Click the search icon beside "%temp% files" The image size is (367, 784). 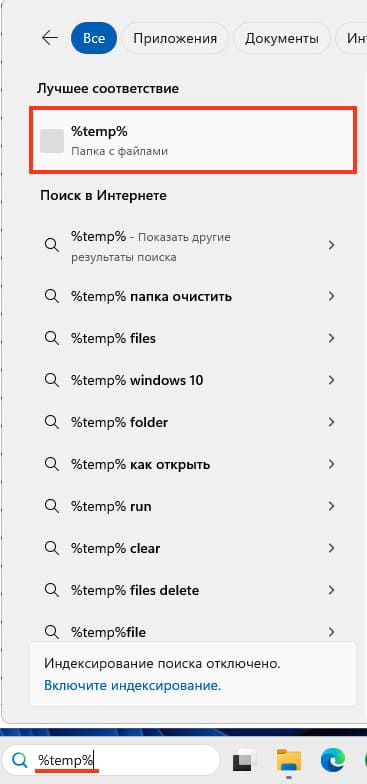tap(52, 338)
